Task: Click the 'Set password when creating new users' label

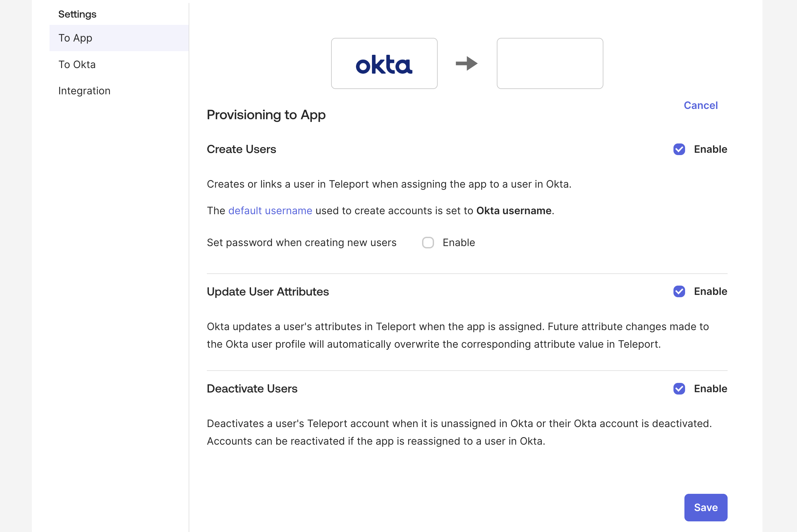Action: click(302, 243)
